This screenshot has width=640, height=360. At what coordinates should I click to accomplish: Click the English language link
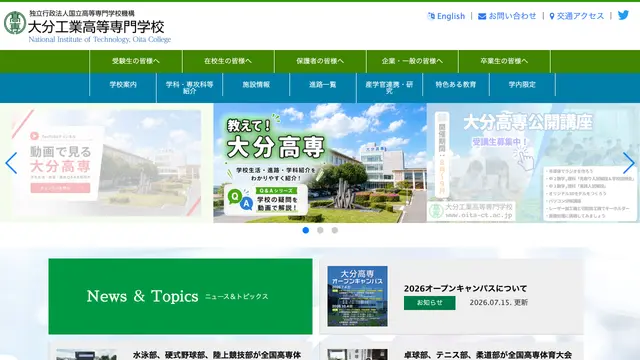tap(446, 16)
